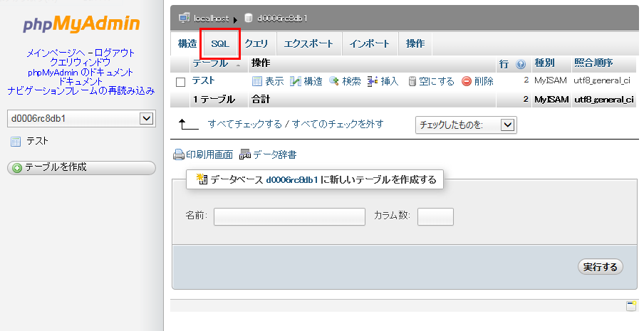The width and height of the screenshot is (644, 331).
Task: Click the 照合順序 column header
Action: (593, 63)
